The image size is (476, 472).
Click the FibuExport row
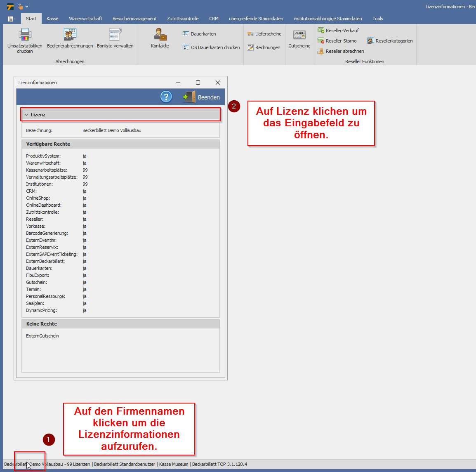(x=57, y=275)
